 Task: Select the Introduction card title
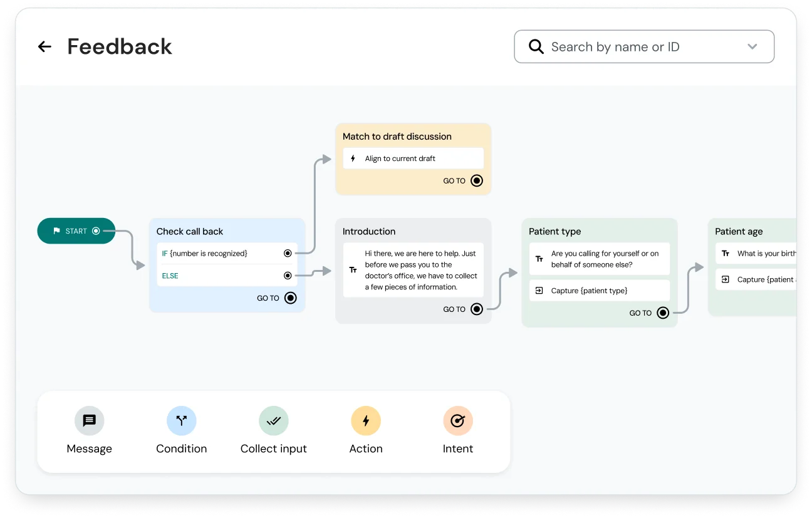click(x=369, y=231)
